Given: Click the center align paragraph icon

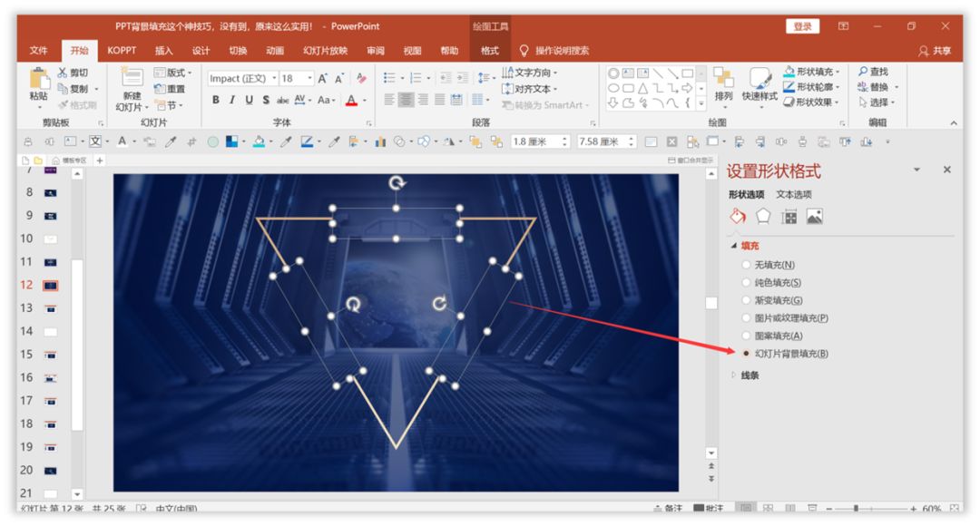Looking at the screenshot, I should (x=407, y=100).
